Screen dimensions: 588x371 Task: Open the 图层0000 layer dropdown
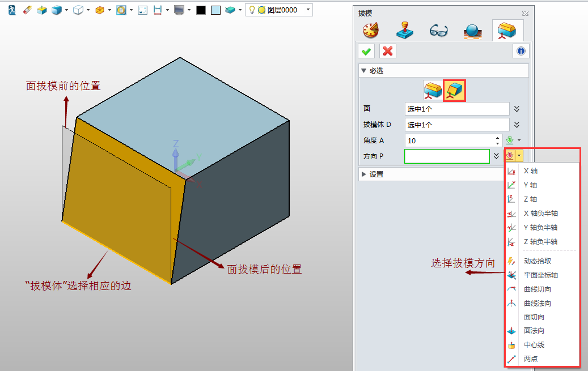click(x=307, y=10)
